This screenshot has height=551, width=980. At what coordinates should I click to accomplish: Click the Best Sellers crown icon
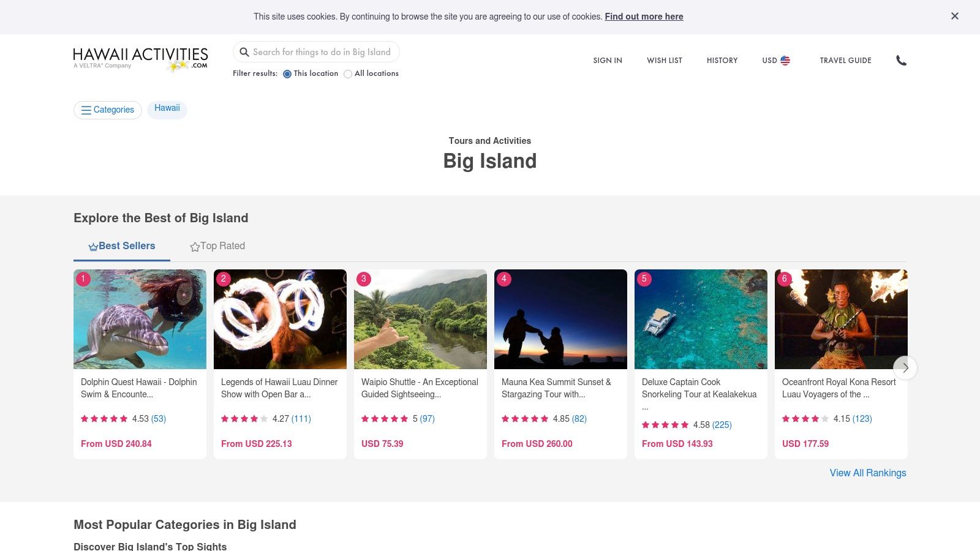tap(93, 247)
